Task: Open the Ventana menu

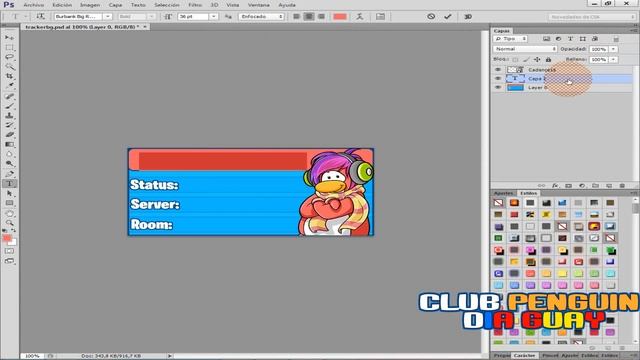Action: point(259,5)
